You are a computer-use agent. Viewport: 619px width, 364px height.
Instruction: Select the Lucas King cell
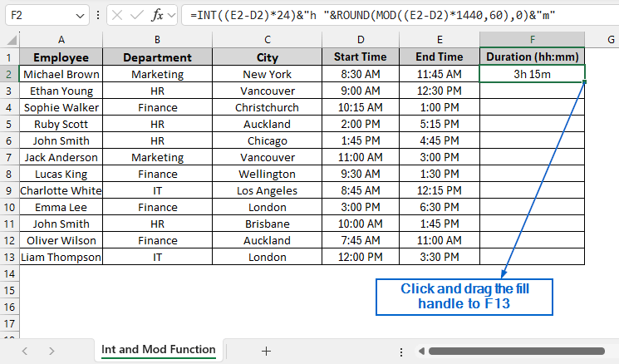(61, 174)
